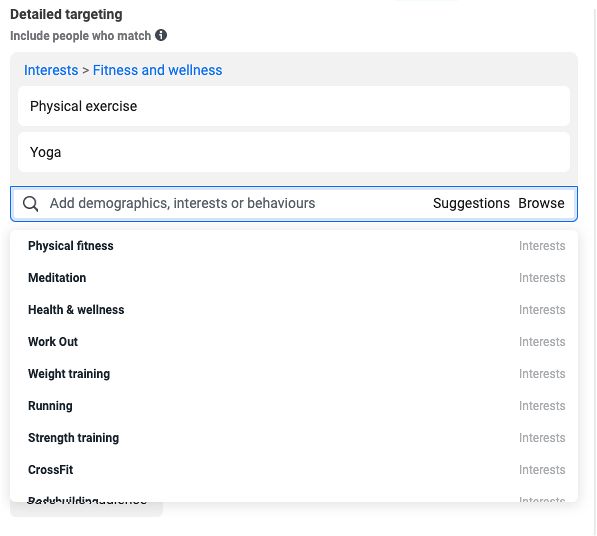Click the Interests label beside Running
Screen dimensions: 597x536
pyautogui.click(x=542, y=406)
